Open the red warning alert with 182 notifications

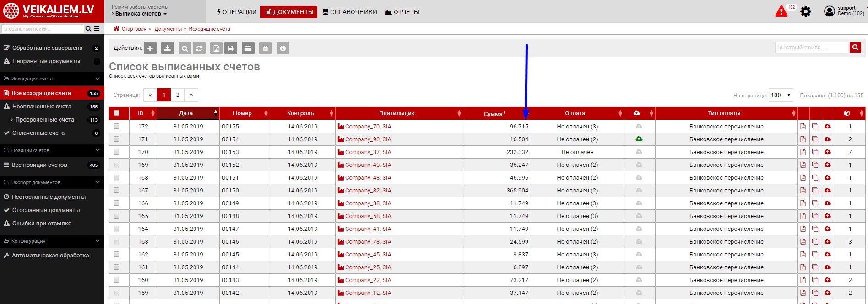781,11
